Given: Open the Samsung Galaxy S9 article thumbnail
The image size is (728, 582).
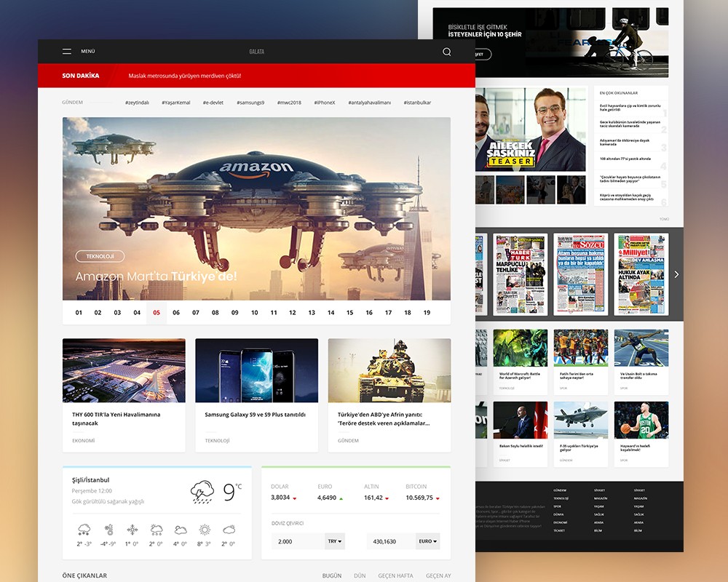Looking at the screenshot, I should [x=256, y=370].
